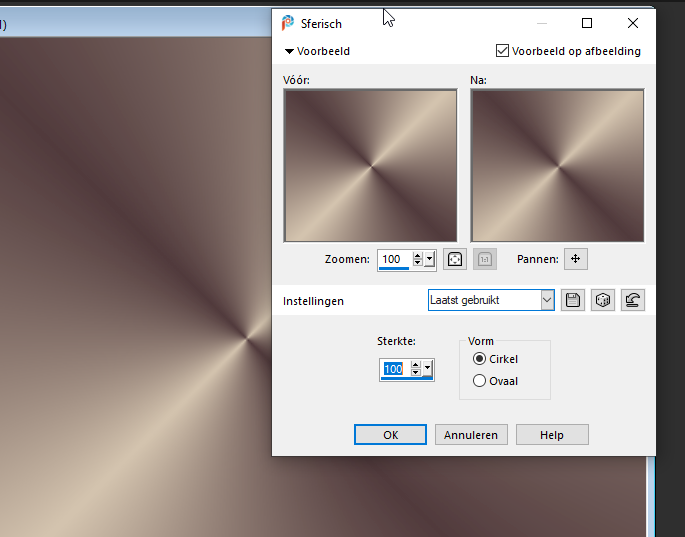Maximize the Sferisch dialog window
Screen dimensions: 685x537
(x=587, y=23)
